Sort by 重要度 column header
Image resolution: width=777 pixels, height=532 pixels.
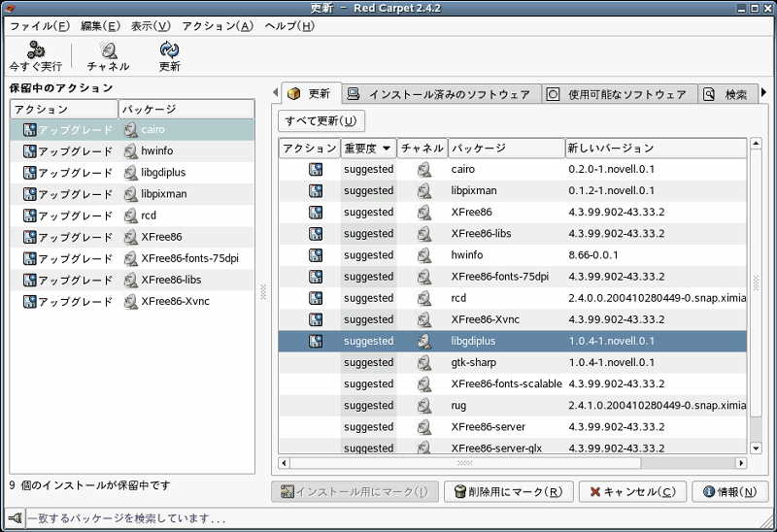click(369, 149)
